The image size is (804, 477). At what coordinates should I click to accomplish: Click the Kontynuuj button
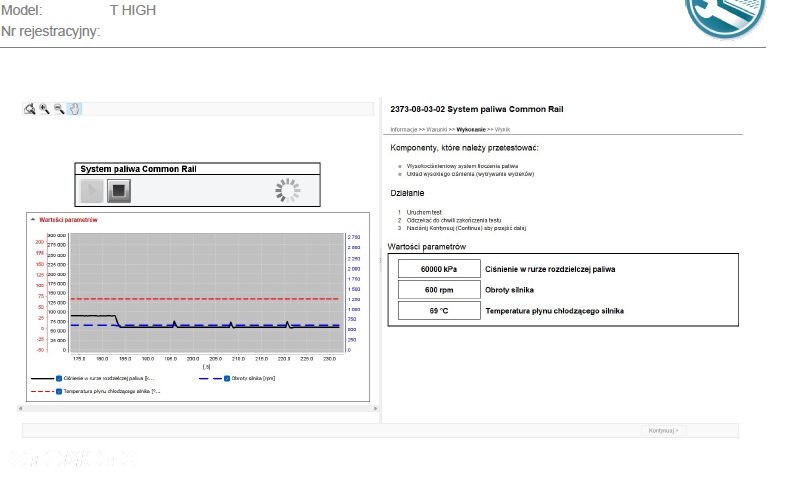click(663, 431)
